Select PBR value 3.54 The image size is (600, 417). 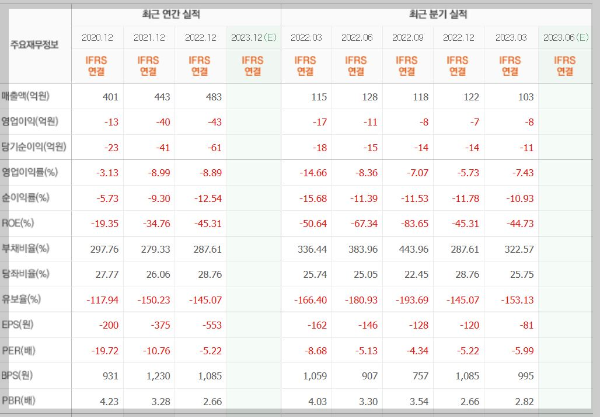point(419,402)
